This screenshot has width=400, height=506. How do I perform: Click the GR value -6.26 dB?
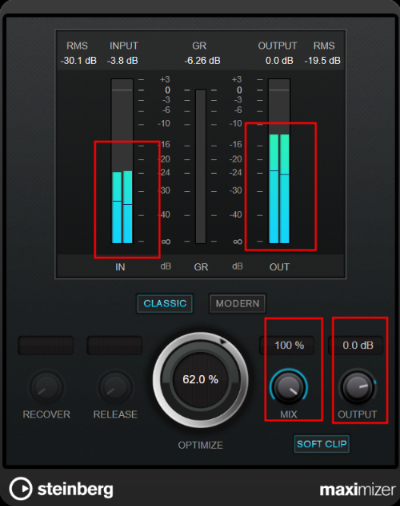[x=202, y=61]
